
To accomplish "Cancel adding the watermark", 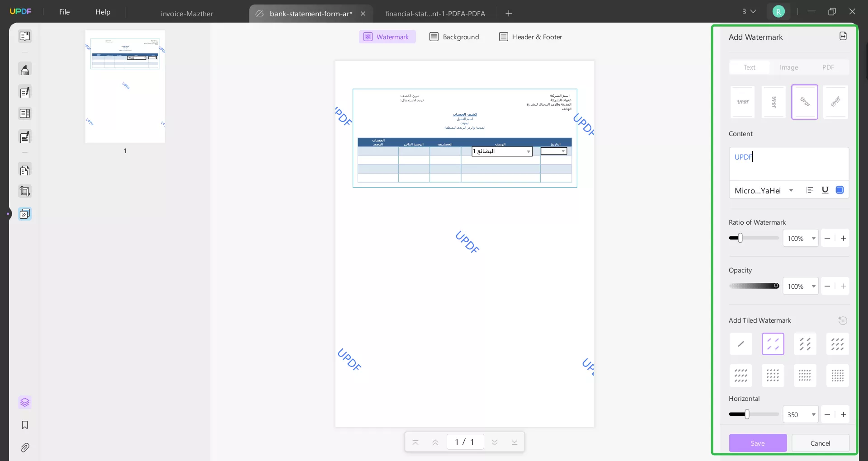I will pos(820,443).
